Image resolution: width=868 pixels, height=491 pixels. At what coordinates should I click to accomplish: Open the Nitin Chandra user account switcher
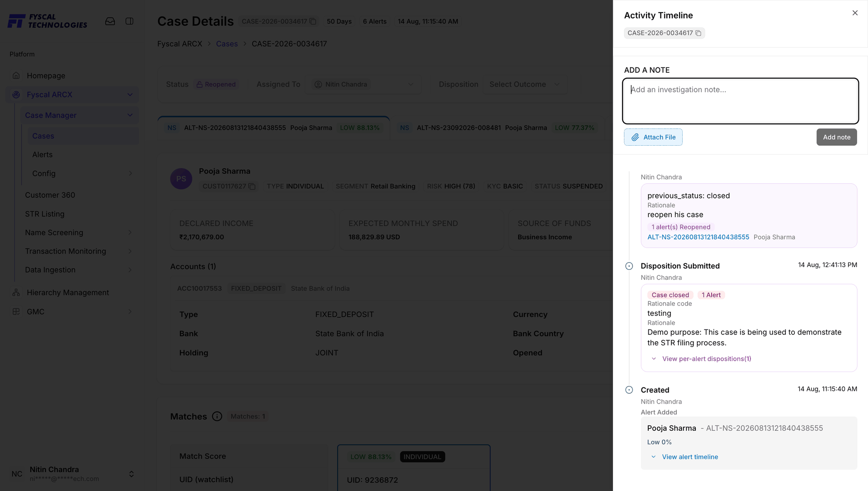[x=131, y=474]
